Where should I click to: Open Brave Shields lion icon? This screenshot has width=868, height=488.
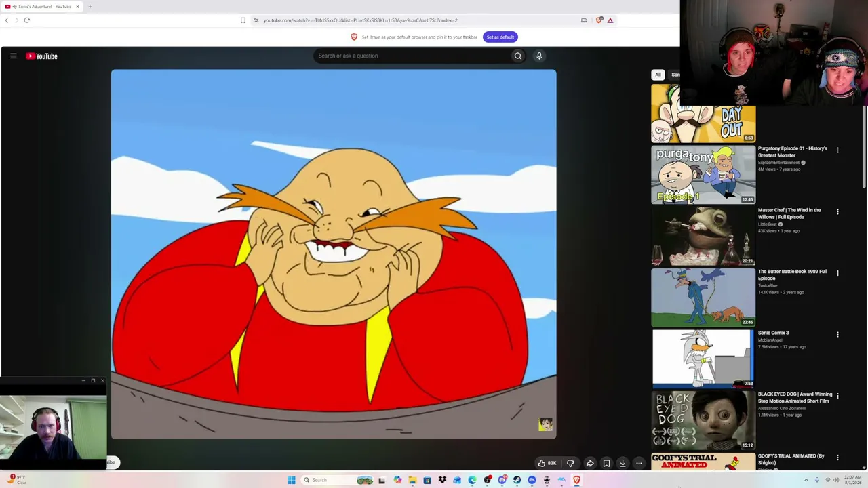599,20
